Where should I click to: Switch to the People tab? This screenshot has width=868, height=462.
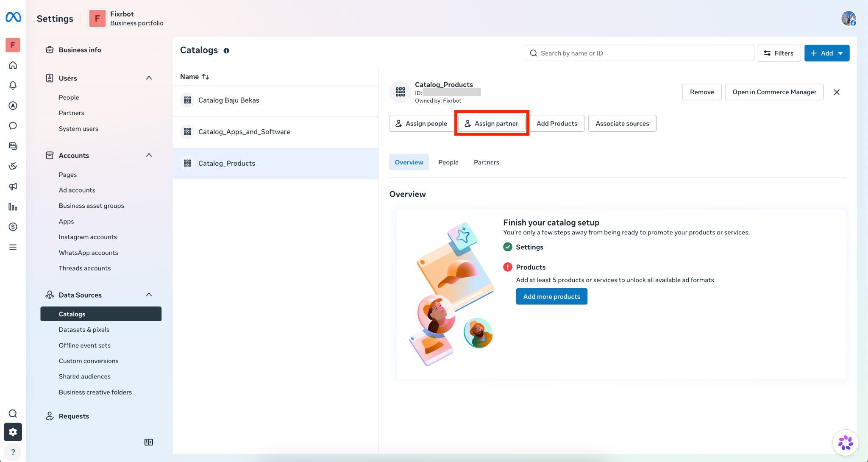click(x=448, y=162)
